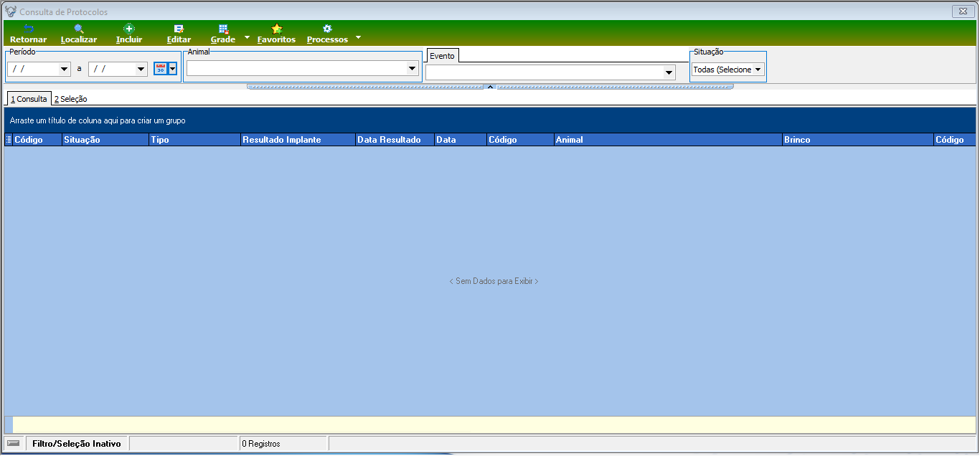Click the calendar period picker icon
This screenshot has height=456, width=980.
(x=161, y=69)
